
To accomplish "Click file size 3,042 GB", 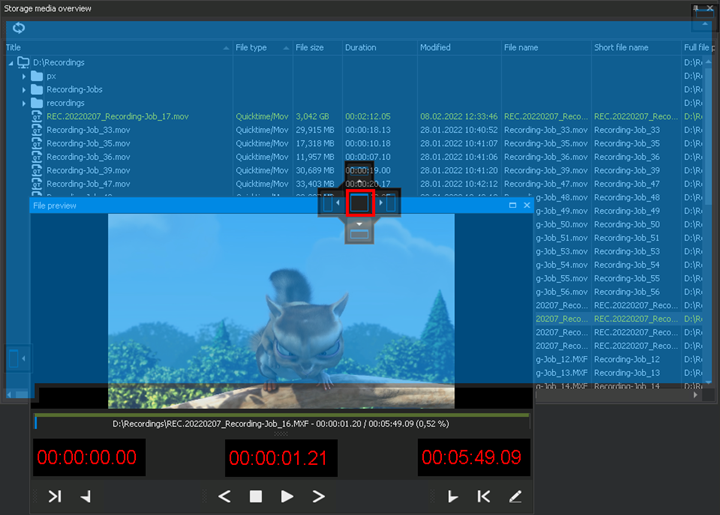I will pyautogui.click(x=312, y=117).
